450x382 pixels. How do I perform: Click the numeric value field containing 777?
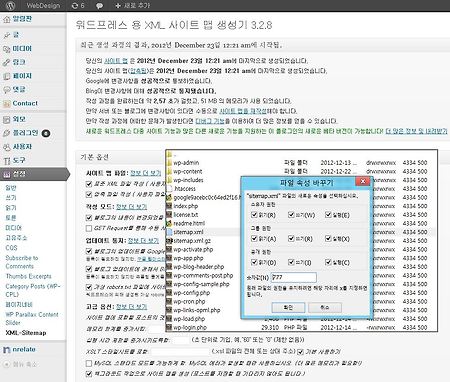(294, 277)
